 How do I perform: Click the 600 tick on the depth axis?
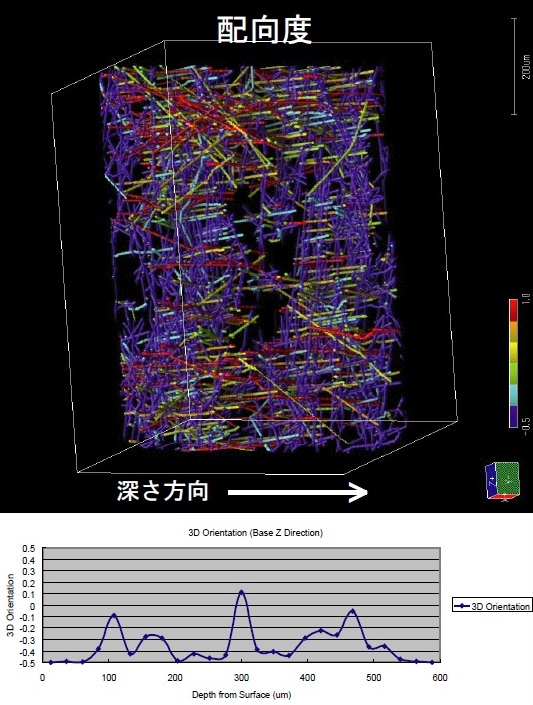point(440,678)
